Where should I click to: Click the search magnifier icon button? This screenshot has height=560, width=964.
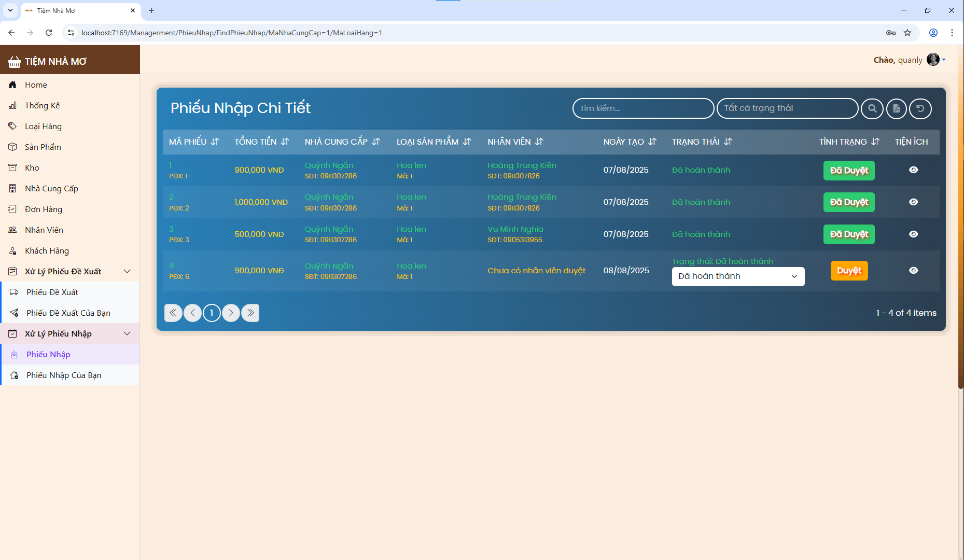872,108
